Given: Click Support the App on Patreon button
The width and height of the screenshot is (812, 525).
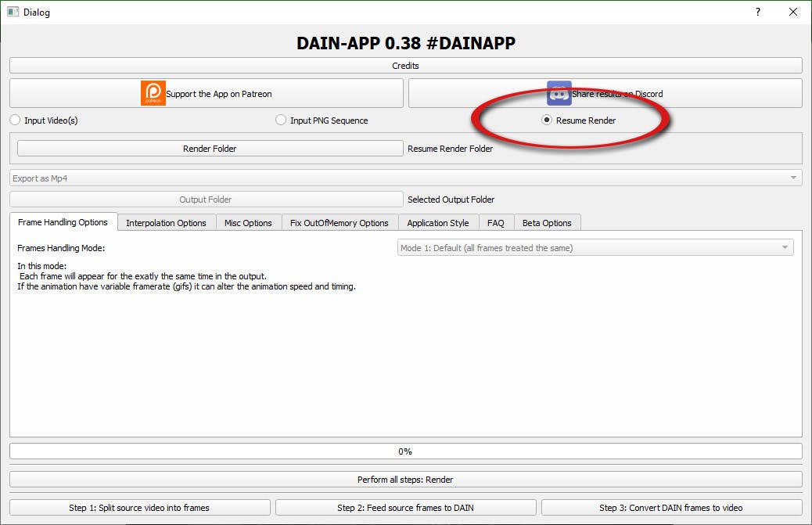Looking at the screenshot, I should point(206,93).
